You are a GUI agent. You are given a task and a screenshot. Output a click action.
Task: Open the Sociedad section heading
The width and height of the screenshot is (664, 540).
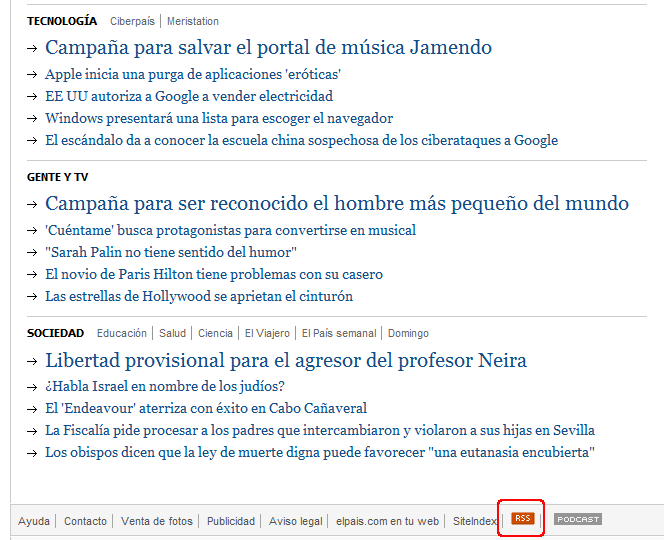(x=55, y=333)
